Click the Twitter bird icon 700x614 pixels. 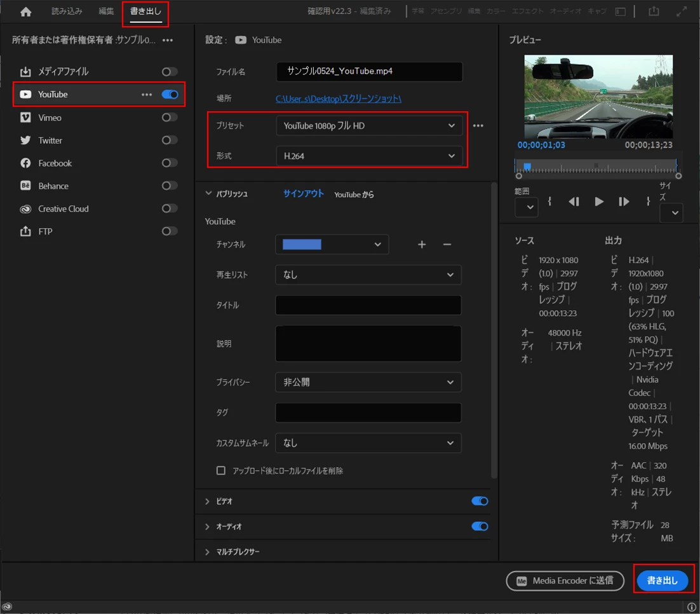pos(25,140)
